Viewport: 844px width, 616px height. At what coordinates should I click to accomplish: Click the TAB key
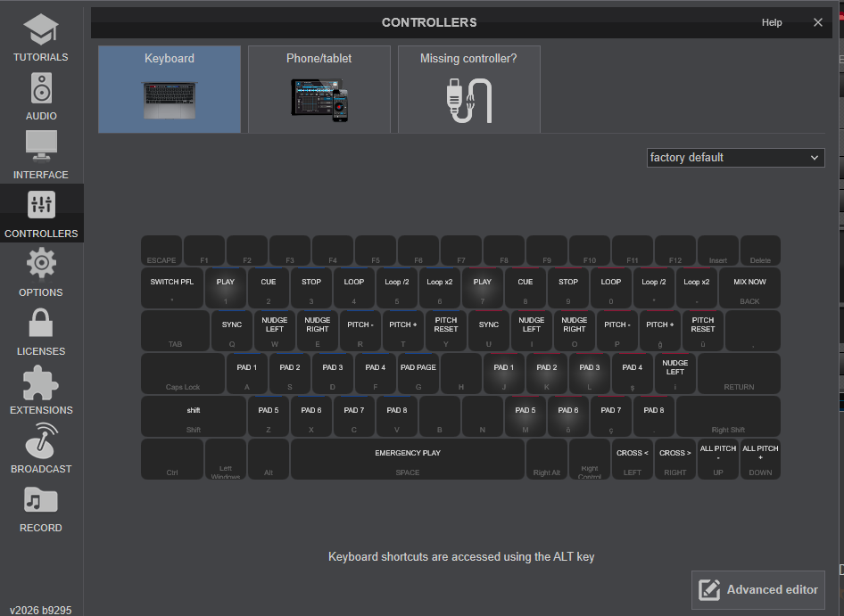tap(176, 331)
